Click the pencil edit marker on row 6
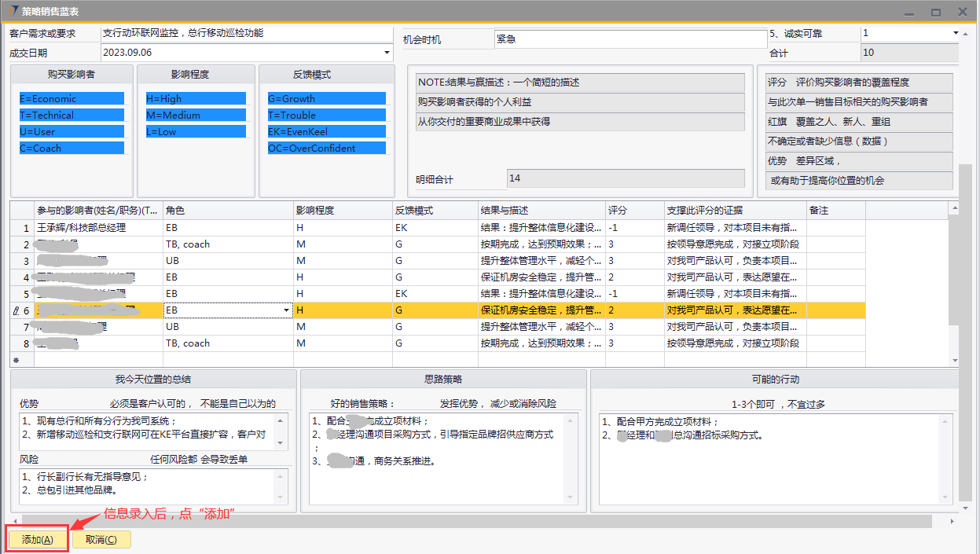The width and height of the screenshot is (980, 554). (x=17, y=310)
